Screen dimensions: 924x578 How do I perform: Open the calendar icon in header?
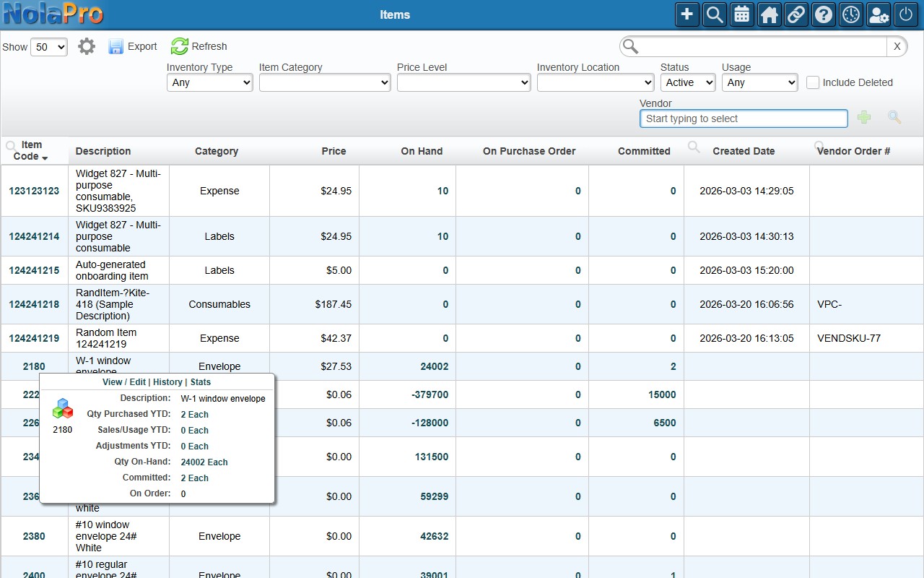741,14
